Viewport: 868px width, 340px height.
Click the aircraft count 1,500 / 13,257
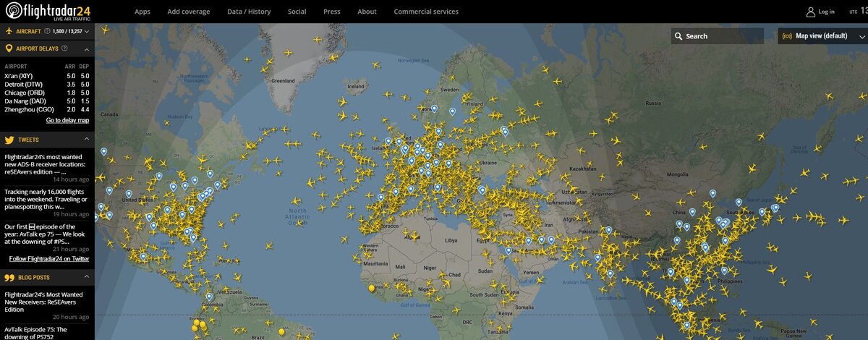pyautogui.click(x=67, y=32)
